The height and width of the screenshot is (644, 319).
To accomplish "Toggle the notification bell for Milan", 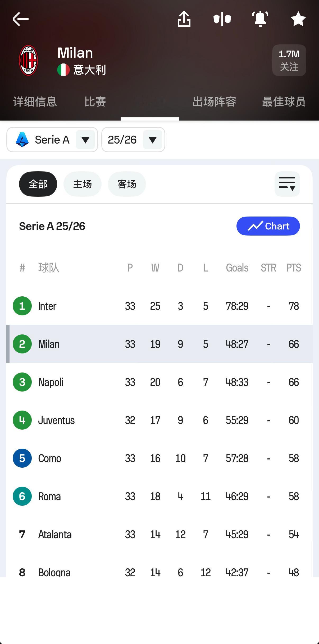I will [260, 19].
